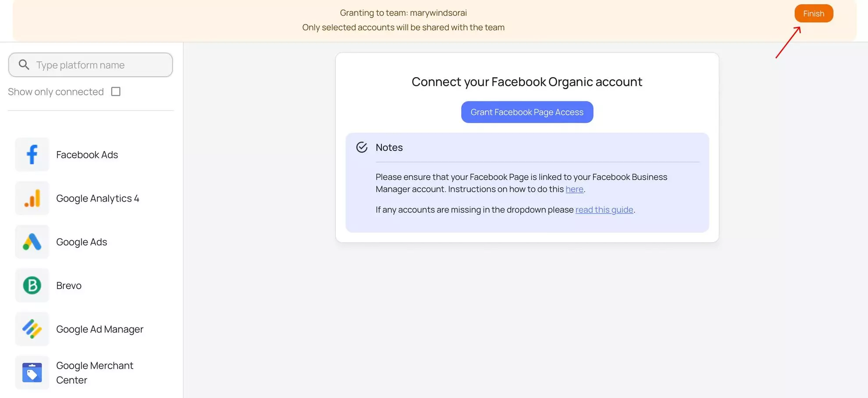Enable the Show only connected checkbox
The width and height of the screenshot is (868, 398).
(x=116, y=92)
